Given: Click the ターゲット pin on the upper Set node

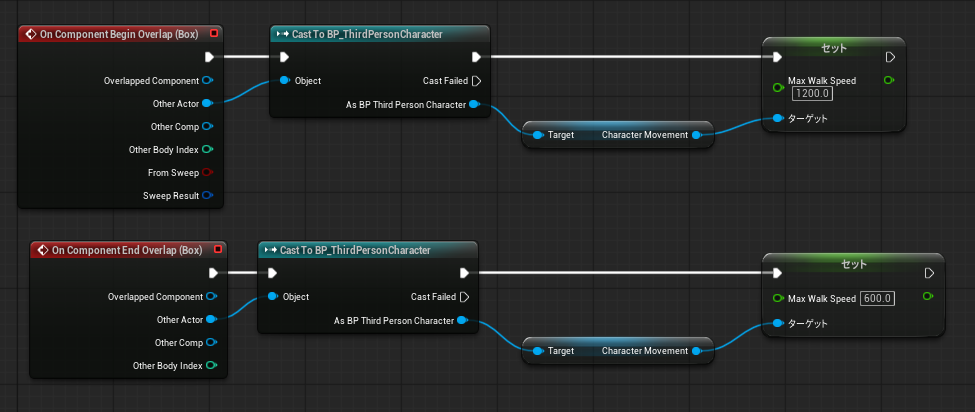Looking at the screenshot, I should [778, 119].
